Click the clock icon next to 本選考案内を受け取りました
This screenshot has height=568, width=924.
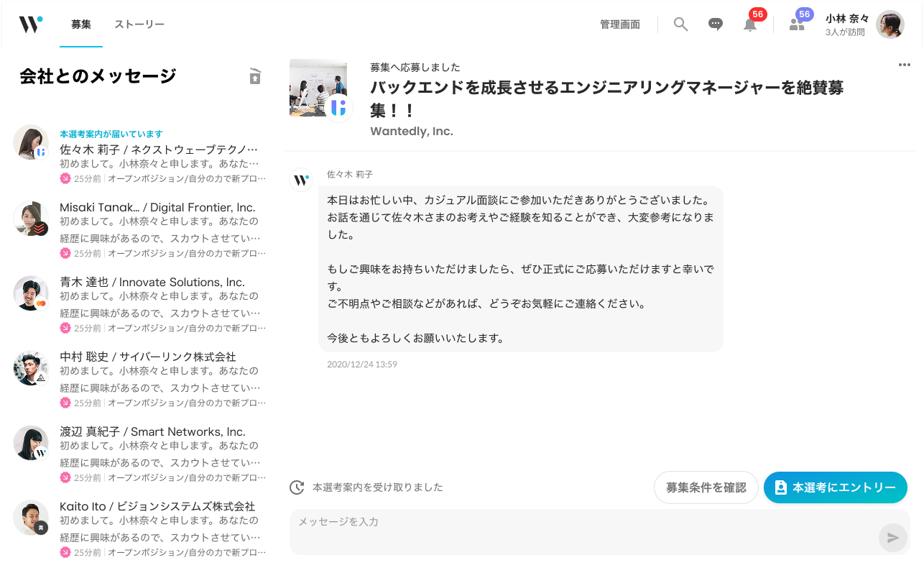tap(298, 487)
